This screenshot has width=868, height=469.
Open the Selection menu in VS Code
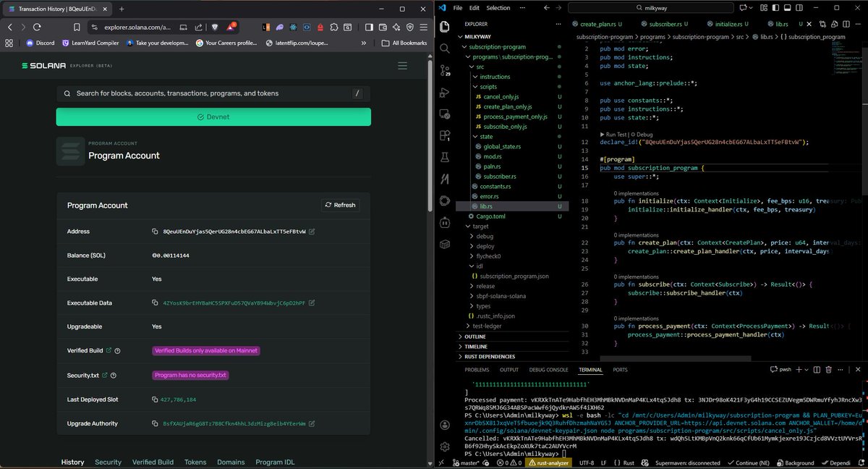click(x=498, y=8)
